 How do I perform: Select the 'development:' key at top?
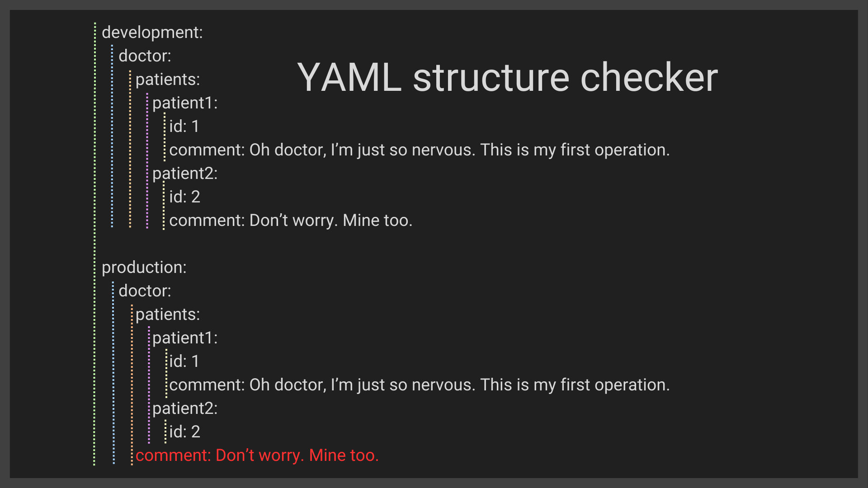tap(152, 33)
